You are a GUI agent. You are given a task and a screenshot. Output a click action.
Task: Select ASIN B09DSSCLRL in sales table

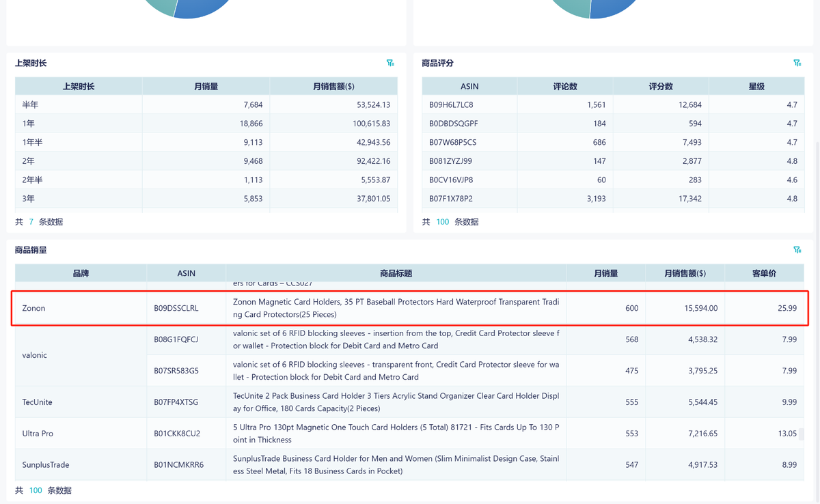[x=176, y=308]
